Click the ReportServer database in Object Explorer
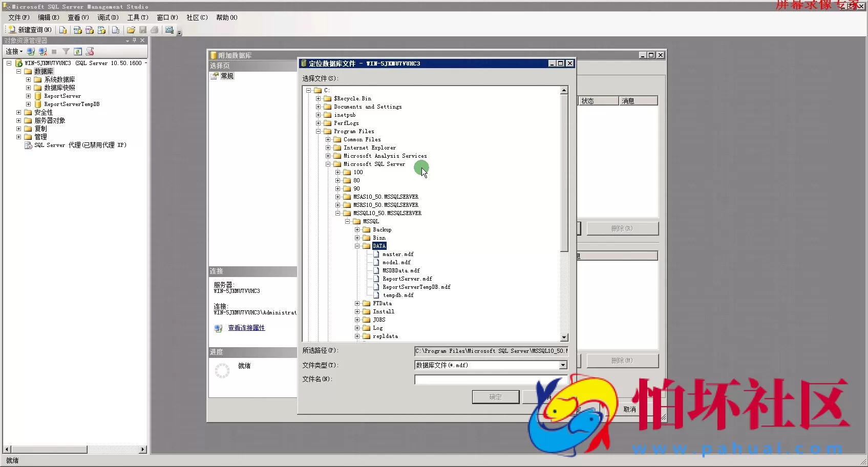868x467 pixels. coord(62,96)
